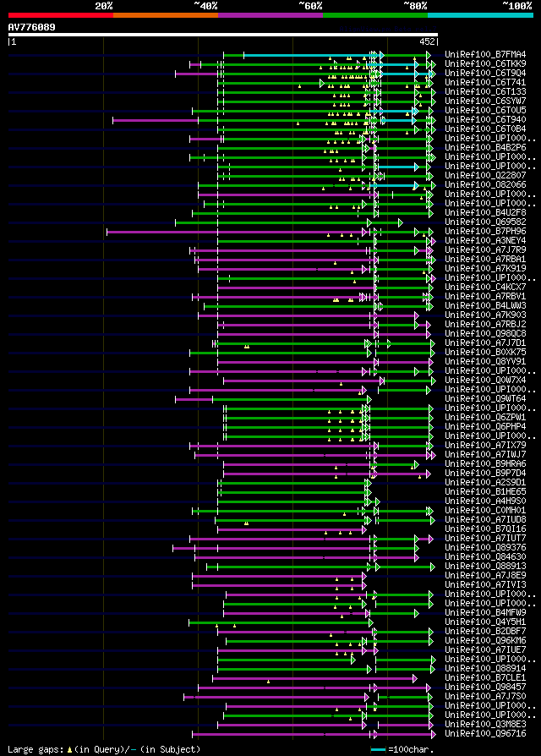
Task: Select hit UniRef100_A3NEY4
Action: tap(485, 241)
